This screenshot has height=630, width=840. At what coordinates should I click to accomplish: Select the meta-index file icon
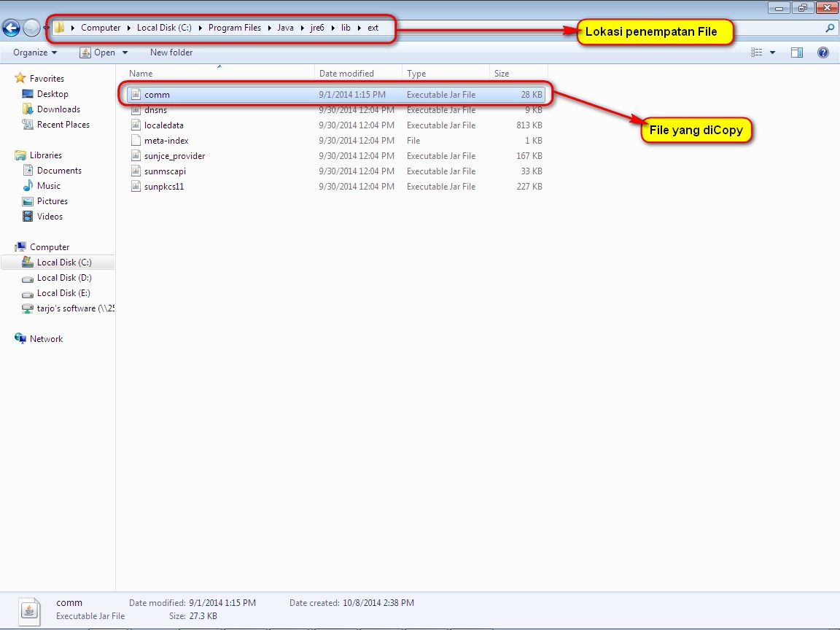click(x=136, y=141)
